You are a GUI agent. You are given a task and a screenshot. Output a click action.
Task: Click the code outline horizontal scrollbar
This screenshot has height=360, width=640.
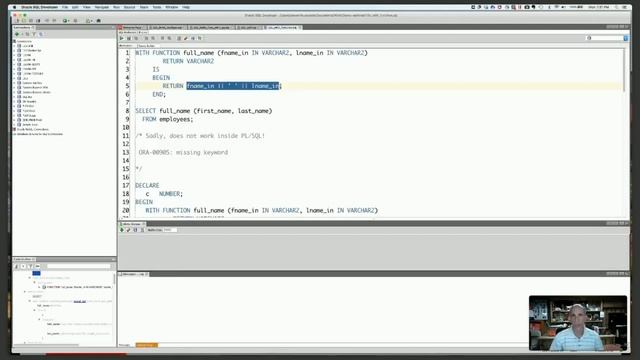[x=46, y=345]
